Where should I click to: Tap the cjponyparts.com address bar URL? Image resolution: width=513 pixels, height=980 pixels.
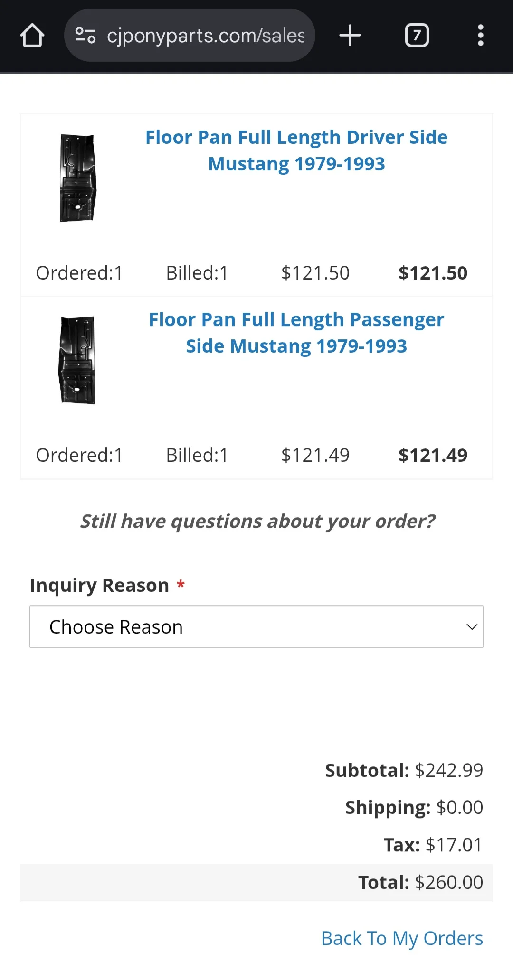pyautogui.click(x=206, y=36)
